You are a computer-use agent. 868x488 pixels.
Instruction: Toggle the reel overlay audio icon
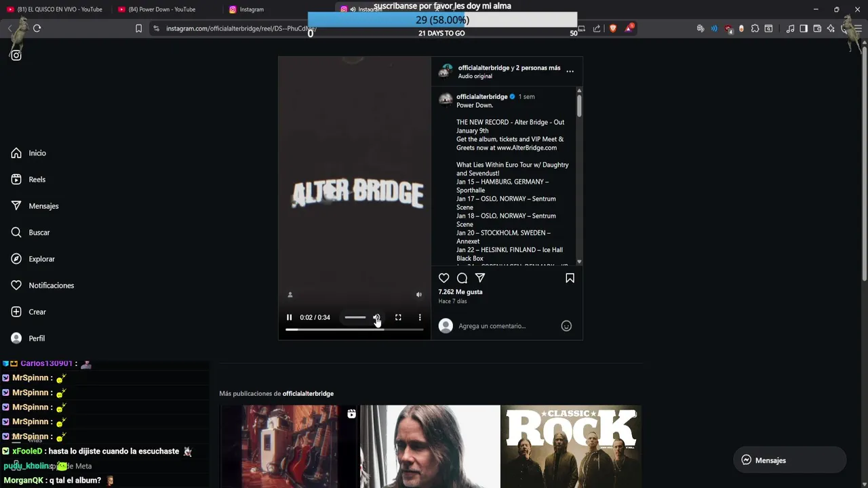[x=418, y=295]
